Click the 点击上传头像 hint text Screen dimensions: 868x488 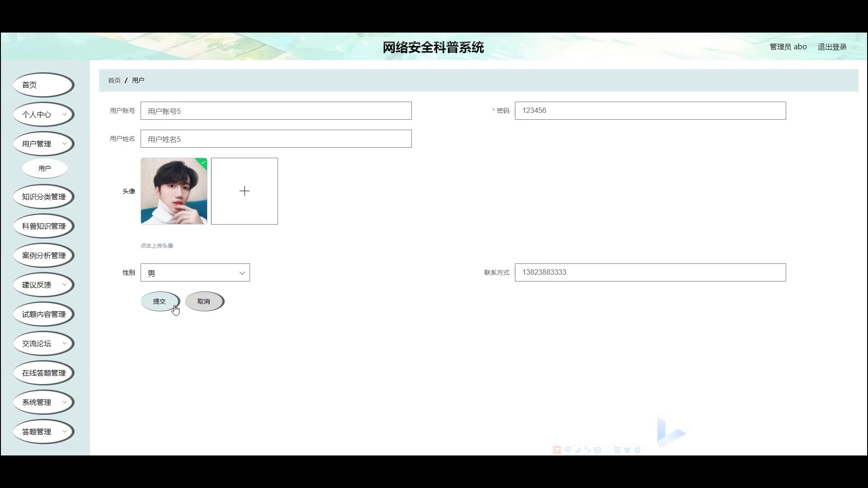coord(157,246)
